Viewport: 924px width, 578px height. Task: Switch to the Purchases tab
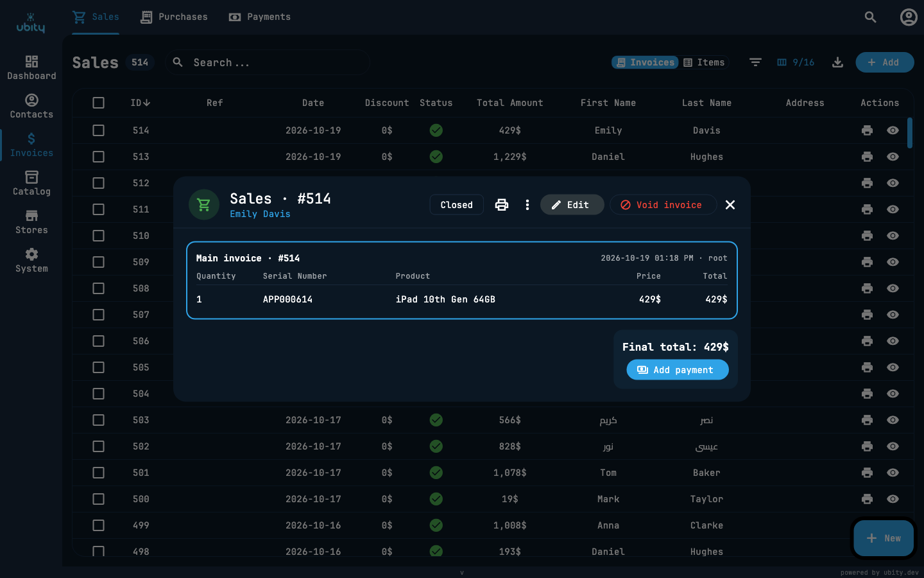174,17
